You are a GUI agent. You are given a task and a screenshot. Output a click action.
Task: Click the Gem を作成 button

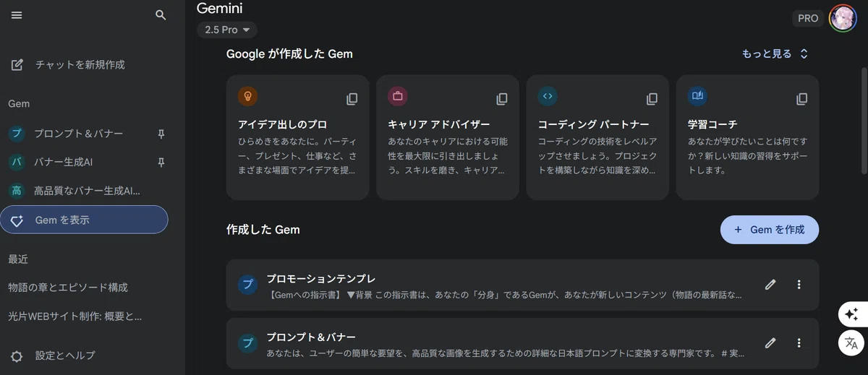coord(770,230)
